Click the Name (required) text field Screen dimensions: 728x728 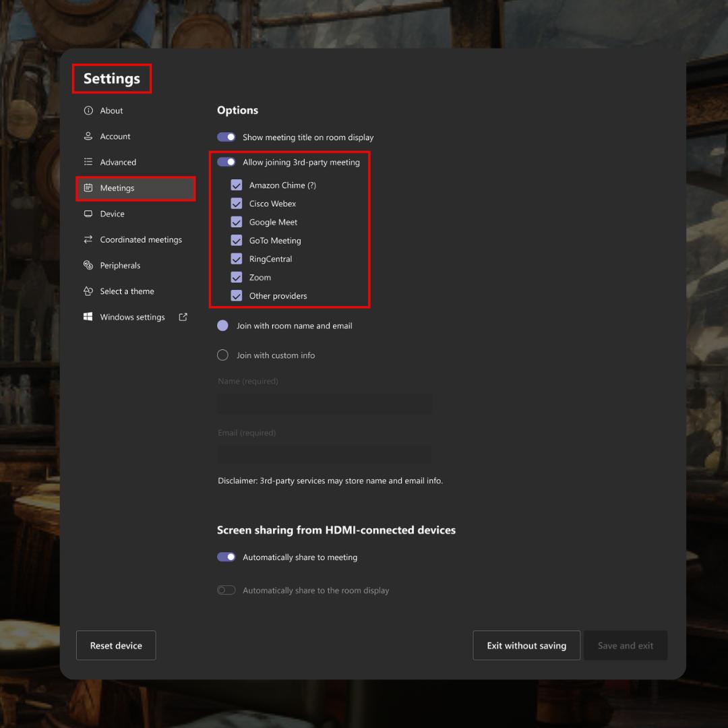point(324,403)
